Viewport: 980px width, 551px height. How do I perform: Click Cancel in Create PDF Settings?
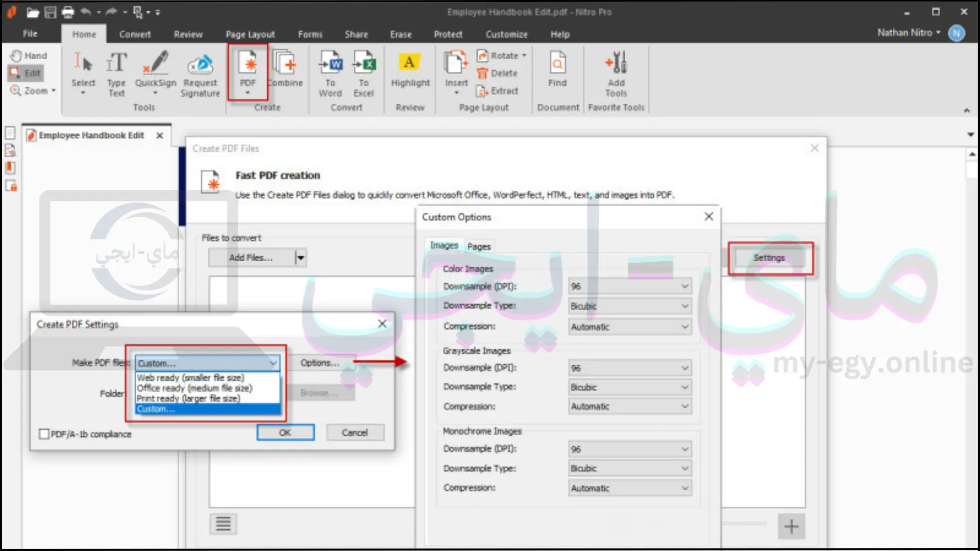coord(355,433)
